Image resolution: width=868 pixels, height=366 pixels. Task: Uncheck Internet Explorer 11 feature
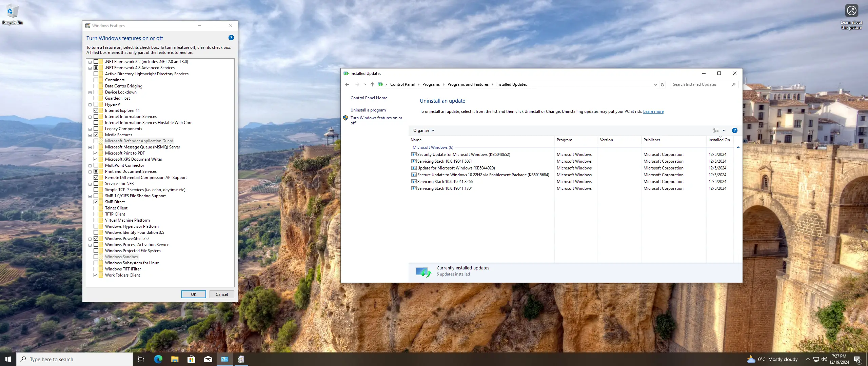[x=96, y=110]
